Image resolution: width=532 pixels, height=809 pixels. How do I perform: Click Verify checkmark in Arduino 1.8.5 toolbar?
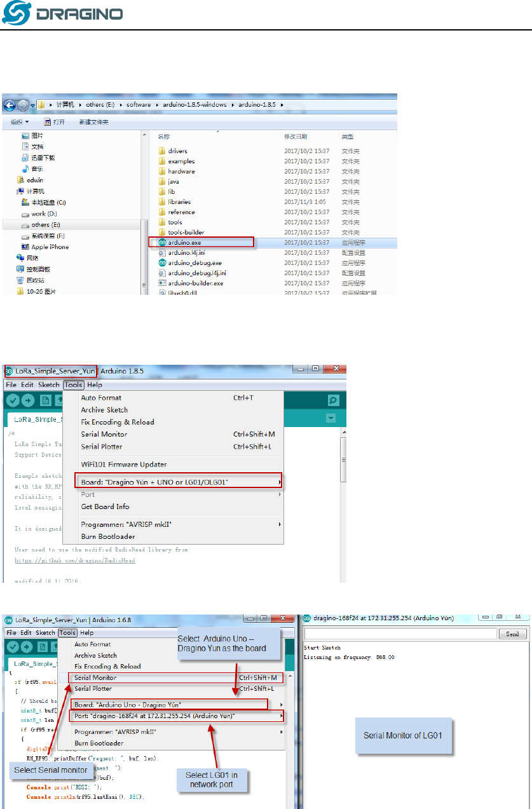tap(13, 400)
